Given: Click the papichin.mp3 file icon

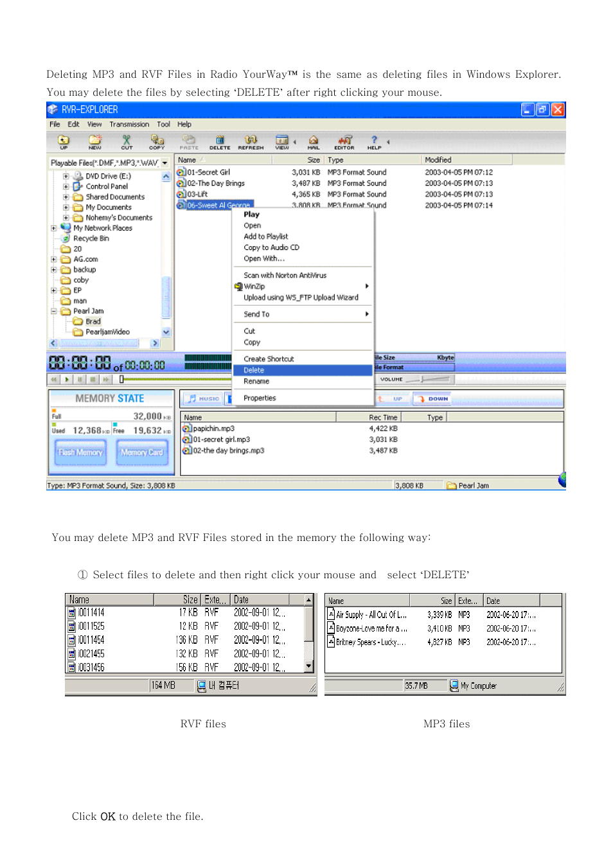Looking at the screenshot, I should (x=187, y=429).
